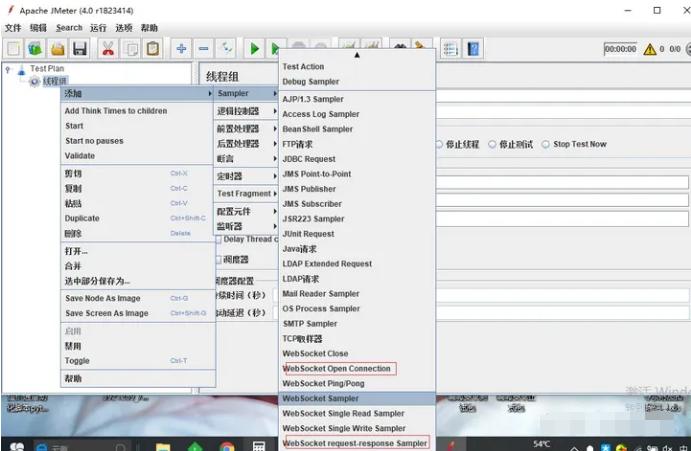Save the test plan with floppy icon
This screenshot has height=451, width=691.
80,48
